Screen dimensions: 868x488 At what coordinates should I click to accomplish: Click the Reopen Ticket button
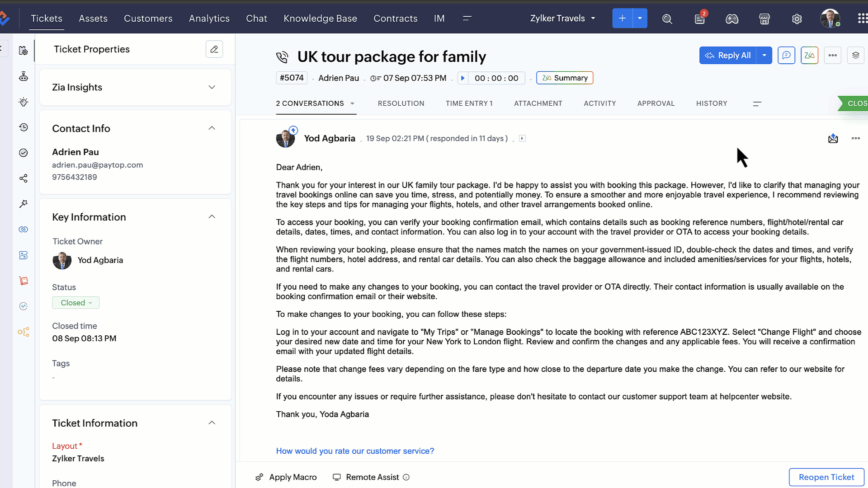tap(826, 477)
